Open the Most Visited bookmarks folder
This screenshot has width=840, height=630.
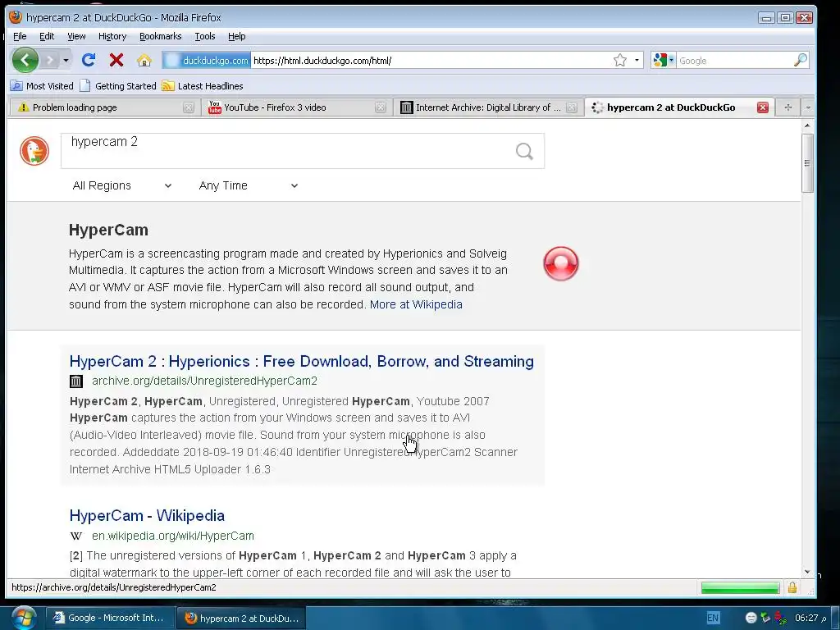click(42, 85)
